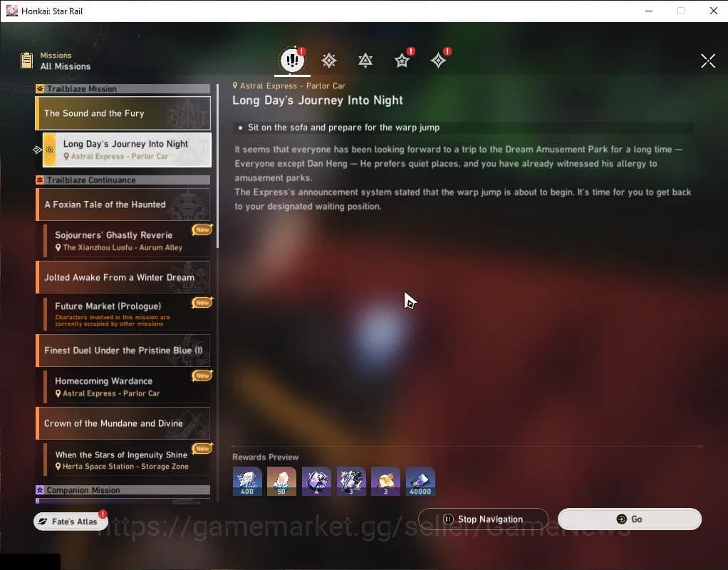Open Fate's Atlas

coord(71,522)
